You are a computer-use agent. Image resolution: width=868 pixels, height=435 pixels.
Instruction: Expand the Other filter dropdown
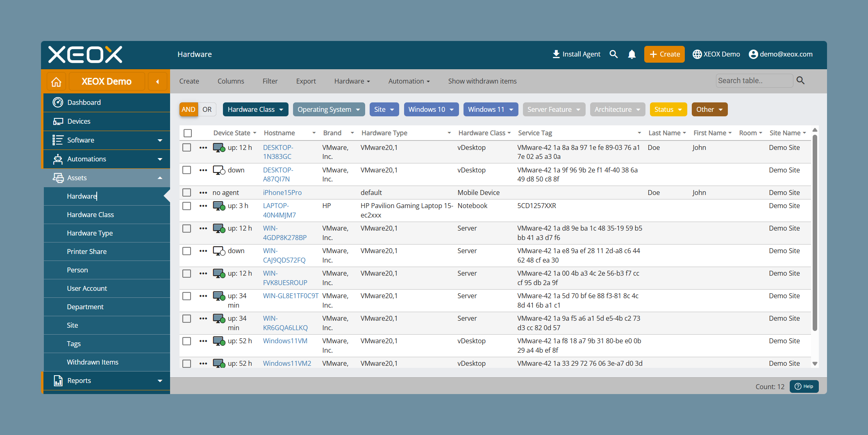[x=709, y=109]
